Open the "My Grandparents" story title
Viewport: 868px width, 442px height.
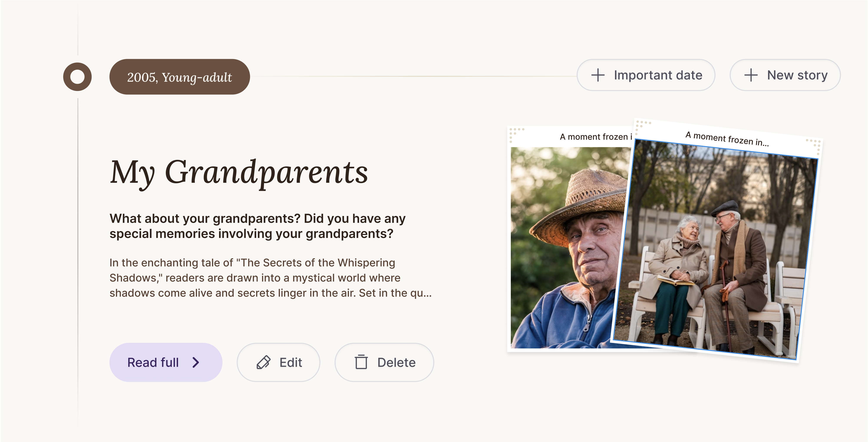pos(239,172)
